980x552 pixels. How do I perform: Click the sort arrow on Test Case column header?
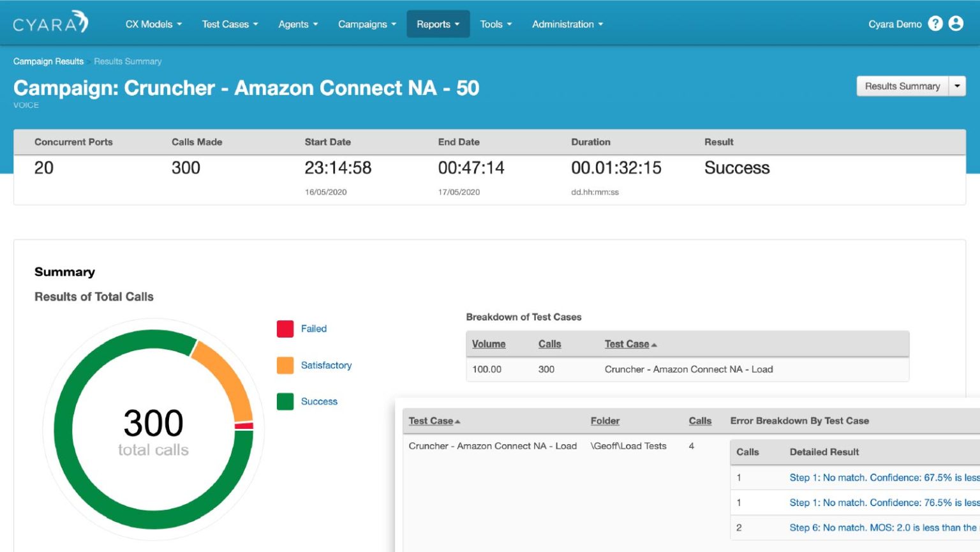point(653,343)
